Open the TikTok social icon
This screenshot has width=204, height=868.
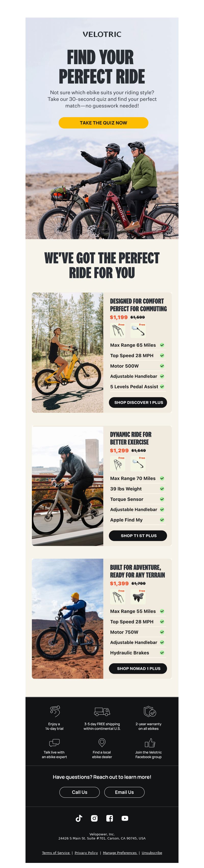click(x=79, y=819)
